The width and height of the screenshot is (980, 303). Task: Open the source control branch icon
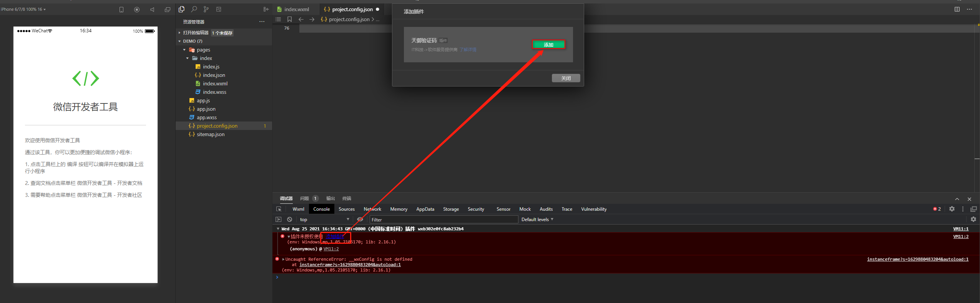206,9
